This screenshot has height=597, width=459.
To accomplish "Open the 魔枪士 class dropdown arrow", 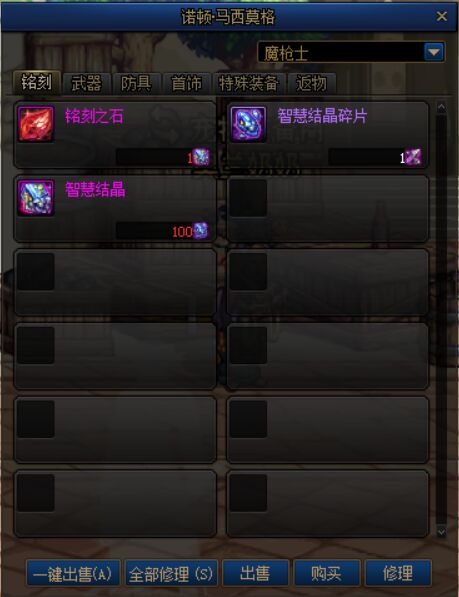I will (x=434, y=52).
